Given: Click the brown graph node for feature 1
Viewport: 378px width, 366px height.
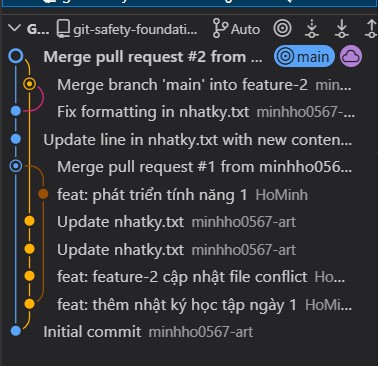Looking at the screenshot, I should point(43,194).
